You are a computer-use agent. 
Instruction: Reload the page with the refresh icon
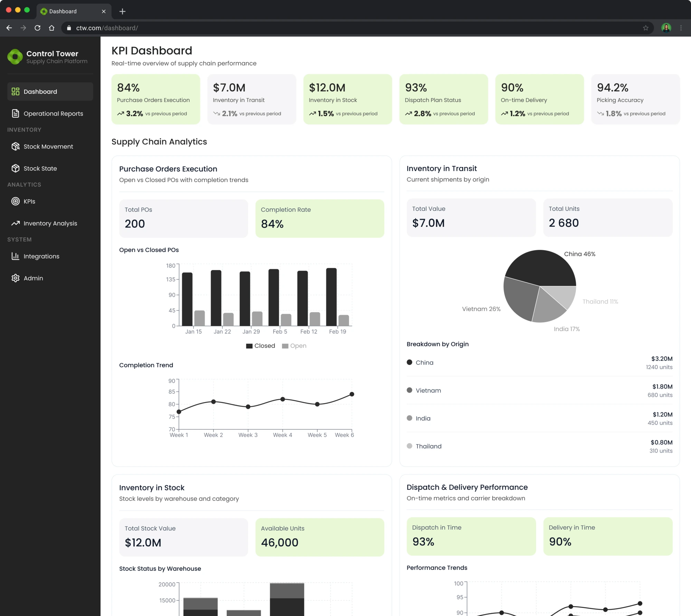pos(38,28)
